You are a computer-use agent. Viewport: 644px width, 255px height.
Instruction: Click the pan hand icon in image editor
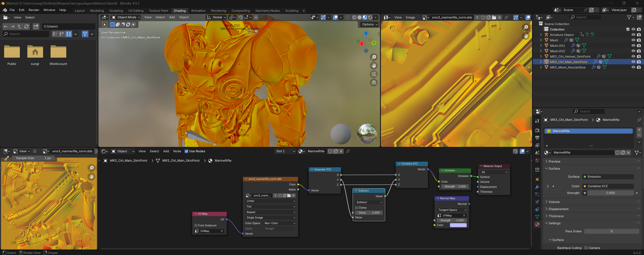tap(526, 36)
